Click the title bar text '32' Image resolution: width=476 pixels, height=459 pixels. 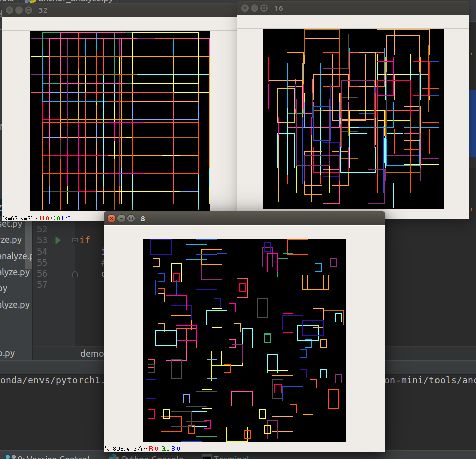pyautogui.click(x=43, y=10)
